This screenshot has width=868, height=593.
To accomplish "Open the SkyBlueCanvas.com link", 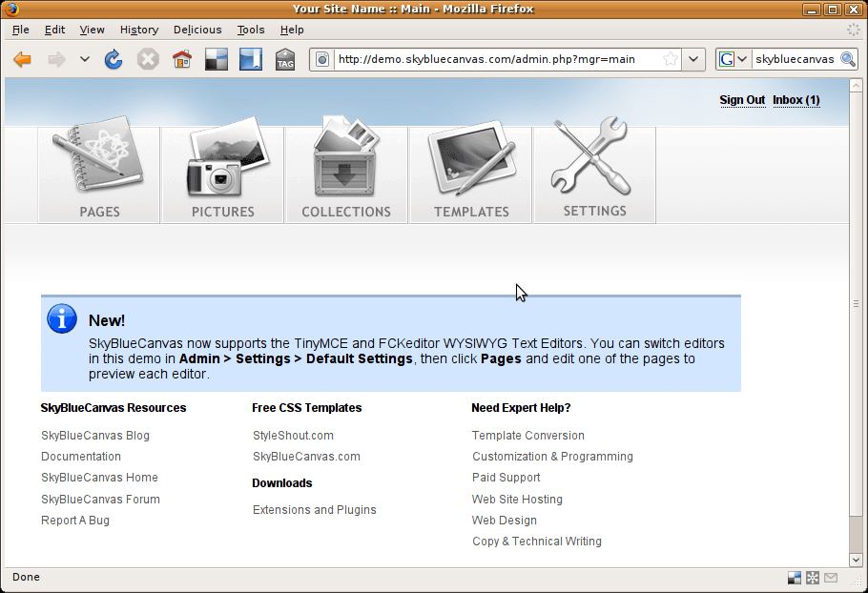I will (306, 457).
